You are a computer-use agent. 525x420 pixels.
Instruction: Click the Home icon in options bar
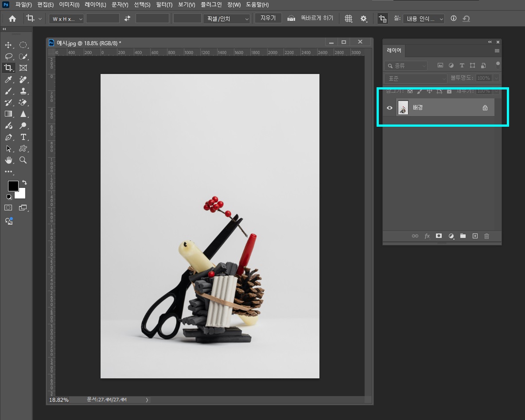(x=12, y=19)
